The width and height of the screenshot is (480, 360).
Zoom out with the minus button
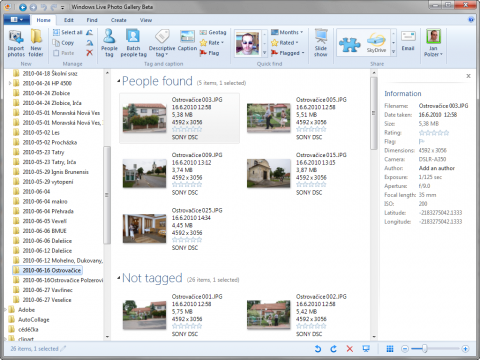[405, 349]
